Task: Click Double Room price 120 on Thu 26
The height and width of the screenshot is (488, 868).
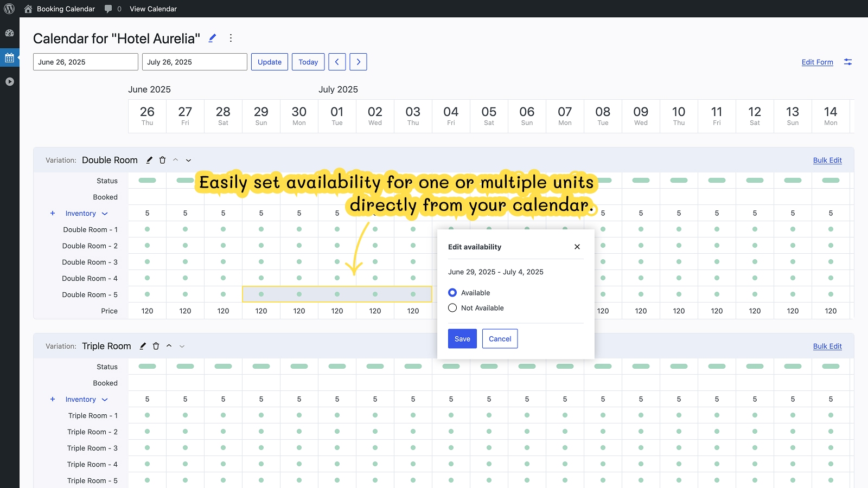Action: click(x=147, y=311)
